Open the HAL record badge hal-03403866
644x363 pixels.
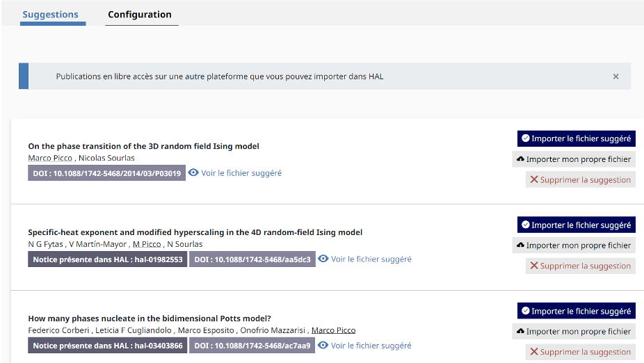click(x=108, y=346)
